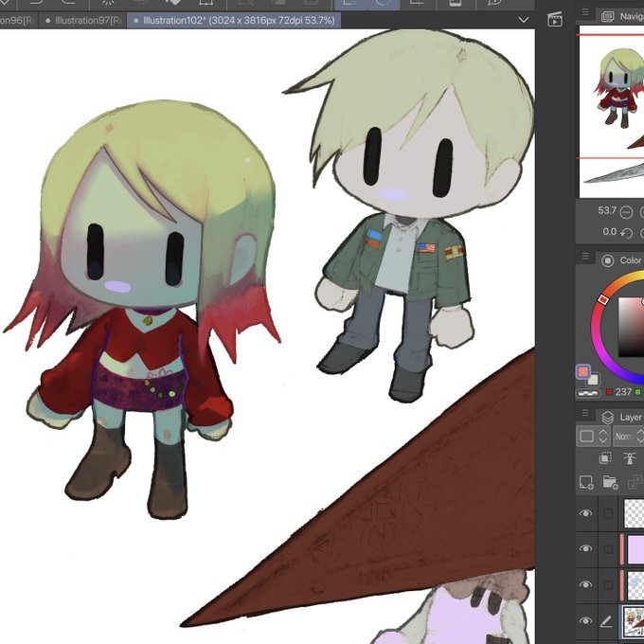The image size is (644, 644).
Task: Click the Navigator preview thumbnail
Action: click(612, 112)
